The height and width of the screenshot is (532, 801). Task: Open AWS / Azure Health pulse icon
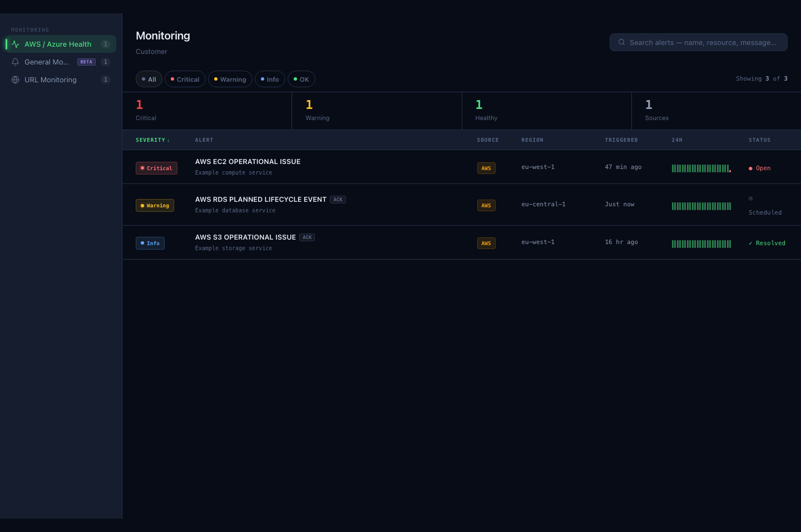click(x=16, y=44)
